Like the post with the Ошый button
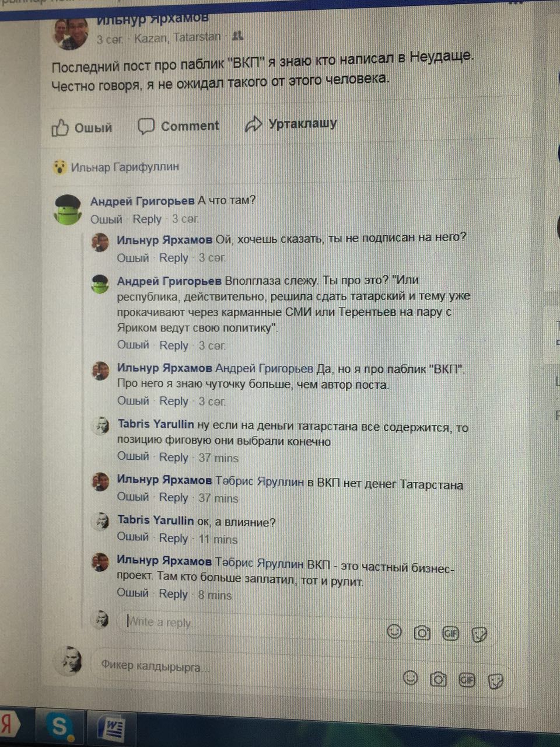The image size is (560, 747). pos(82,127)
